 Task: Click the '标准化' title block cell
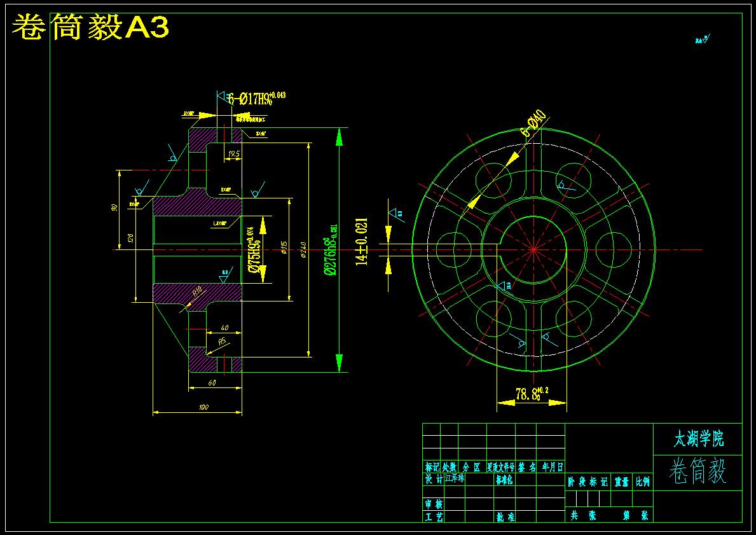504,480
